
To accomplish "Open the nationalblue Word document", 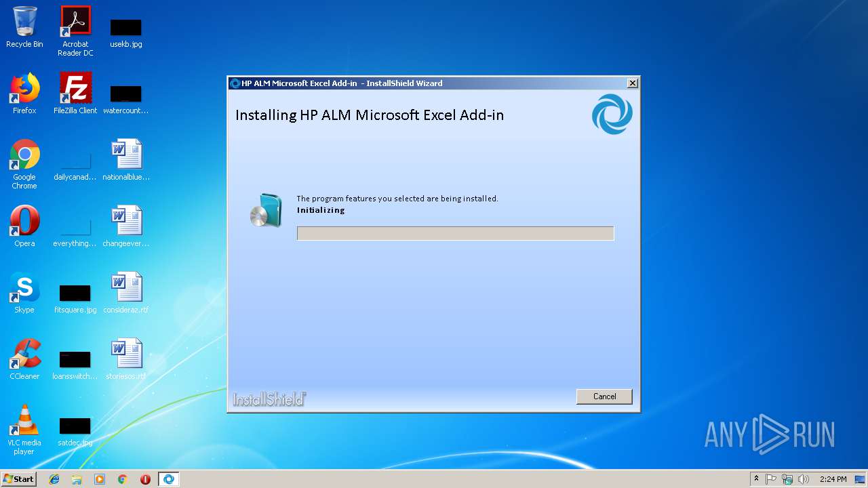I will (x=126, y=160).
